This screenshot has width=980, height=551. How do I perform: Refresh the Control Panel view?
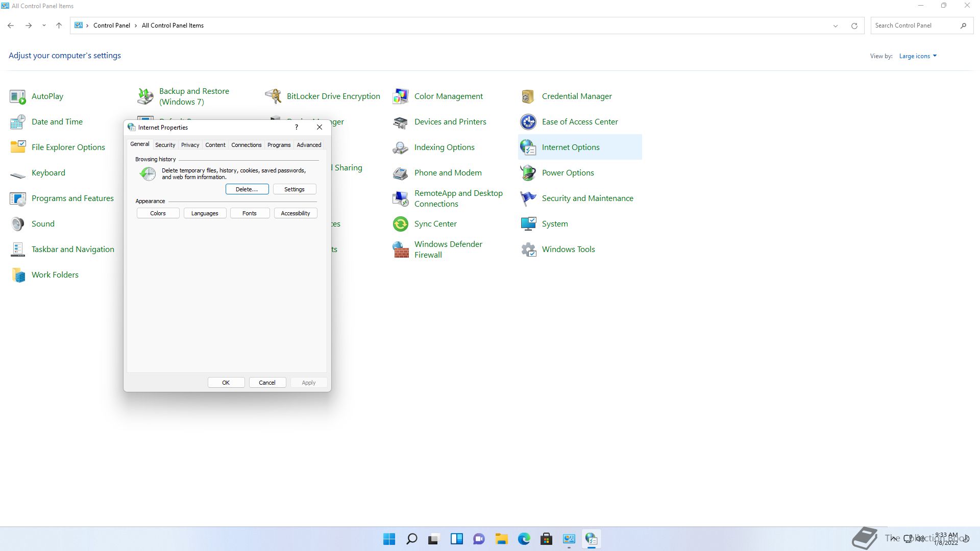[854, 26]
